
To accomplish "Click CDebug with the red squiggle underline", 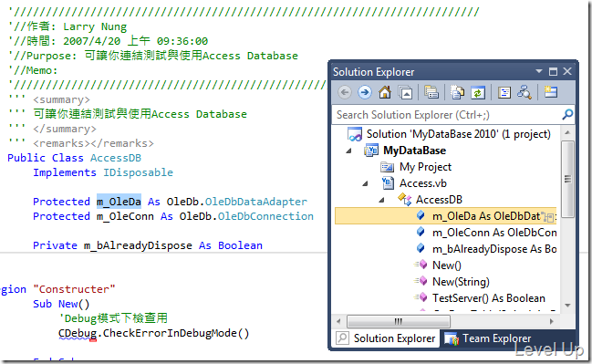I will click(x=78, y=333).
